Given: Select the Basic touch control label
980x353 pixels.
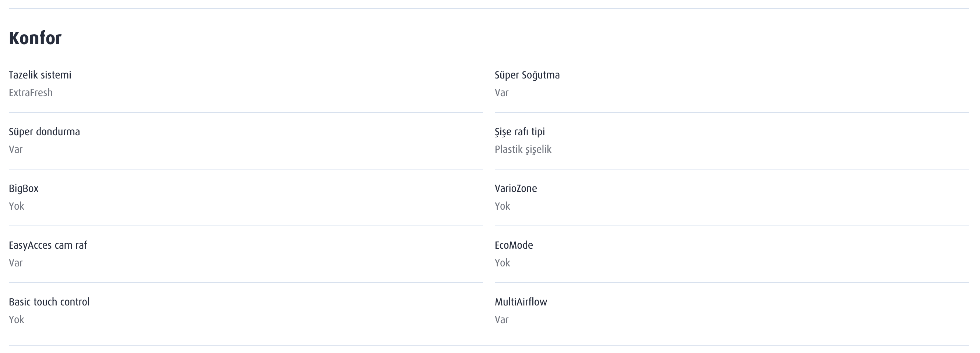Looking at the screenshot, I should [x=49, y=302].
